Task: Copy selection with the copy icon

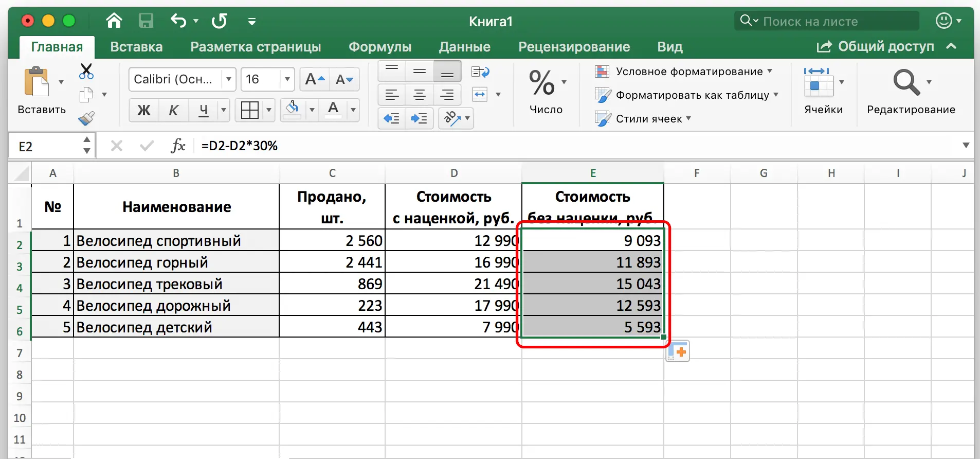Action: (86, 95)
